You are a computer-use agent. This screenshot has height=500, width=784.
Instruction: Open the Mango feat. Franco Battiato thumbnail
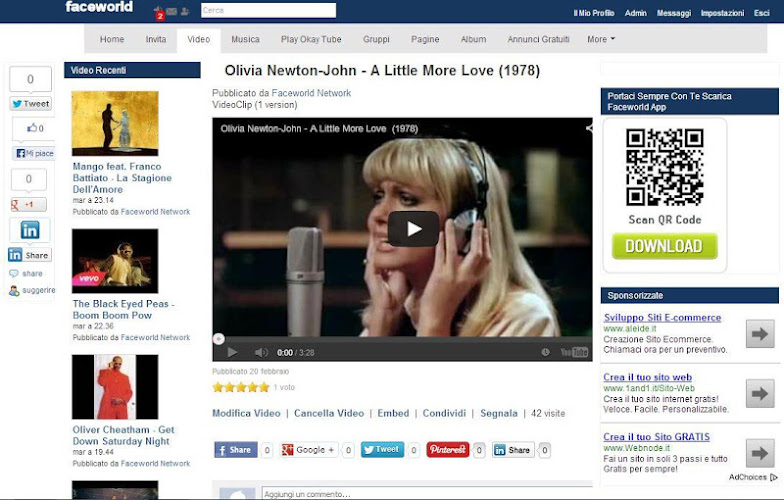(x=115, y=124)
